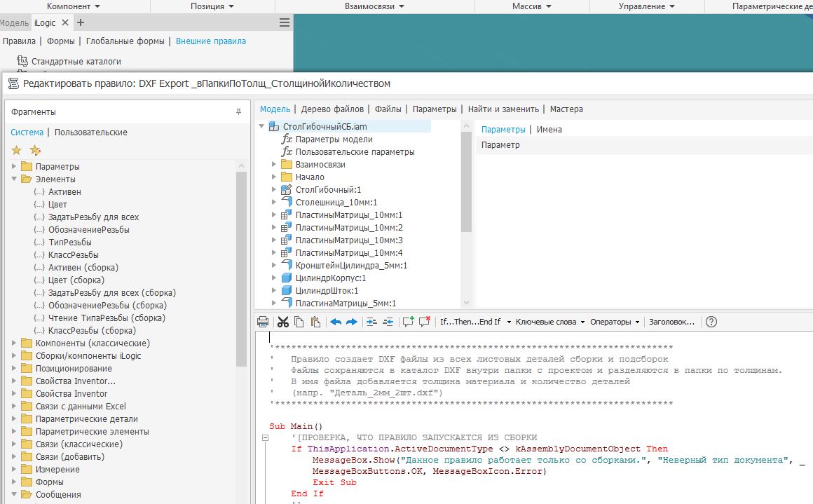This screenshot has height=504, width=813.
Task: Click the Заголовок... button
Action: click(671, 322)
